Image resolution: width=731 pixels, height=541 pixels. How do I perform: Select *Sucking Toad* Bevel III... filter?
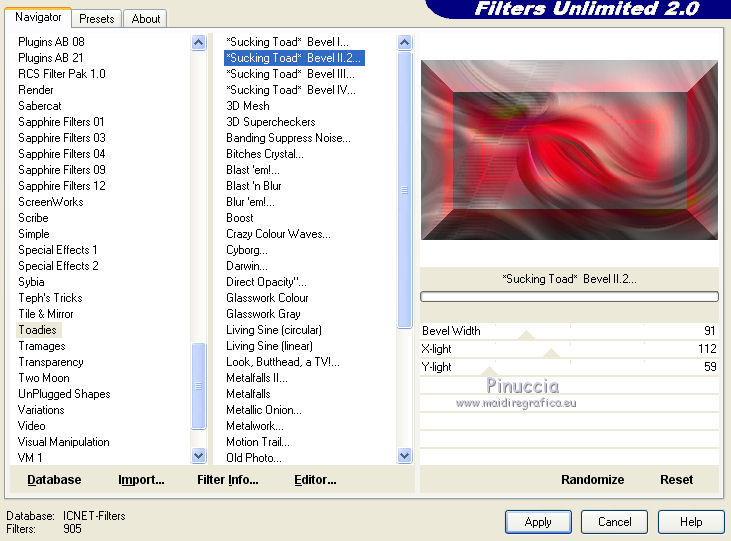(x=290, y=74)
